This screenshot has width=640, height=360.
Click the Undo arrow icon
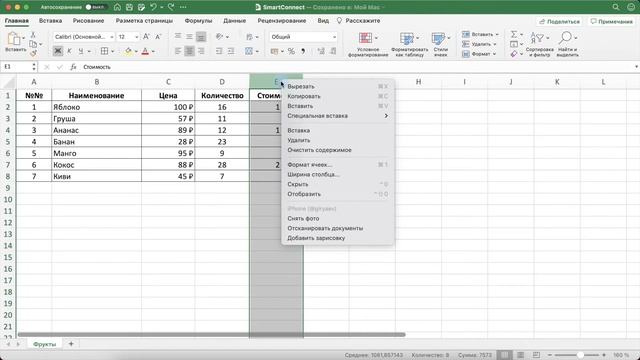pyautogui.click(x=153, y=7)
